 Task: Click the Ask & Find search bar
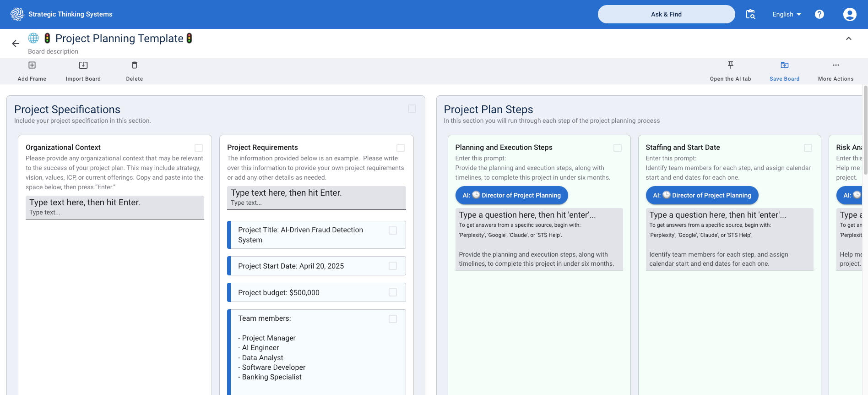click(666, 14)
